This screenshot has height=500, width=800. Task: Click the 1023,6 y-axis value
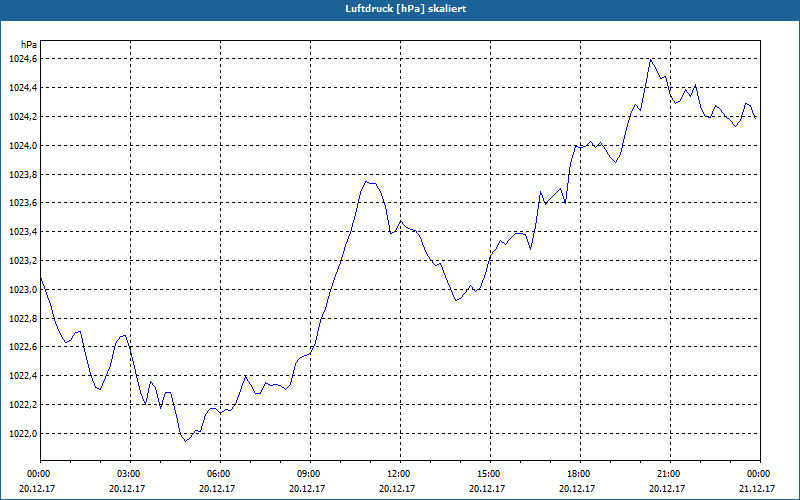(x=23, y=203)
